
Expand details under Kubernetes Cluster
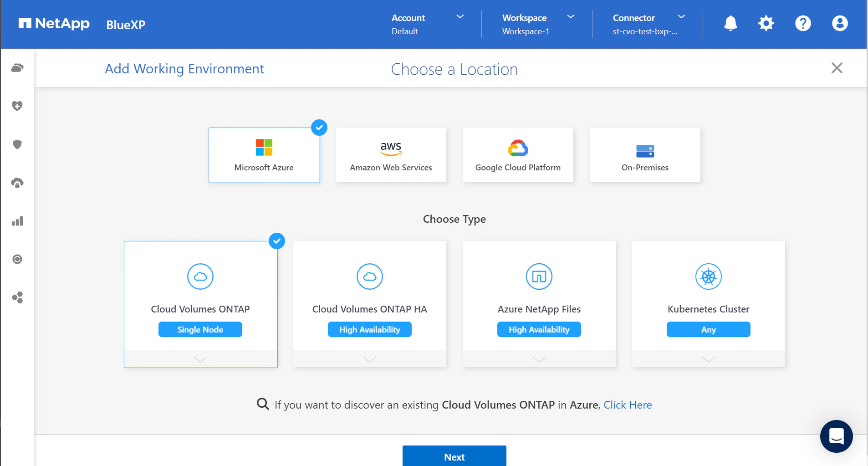click(x=709, y=359)
